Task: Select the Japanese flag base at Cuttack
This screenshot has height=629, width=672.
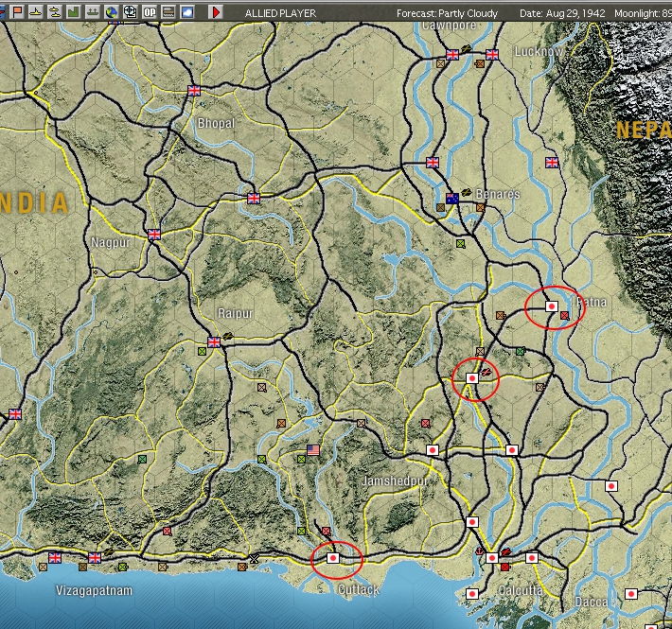Action: [333, 558]
